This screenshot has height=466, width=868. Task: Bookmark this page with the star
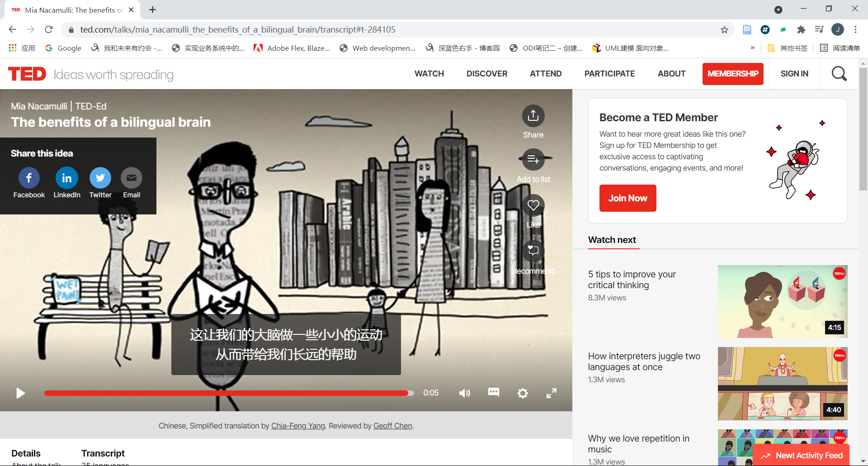[724, 30]
